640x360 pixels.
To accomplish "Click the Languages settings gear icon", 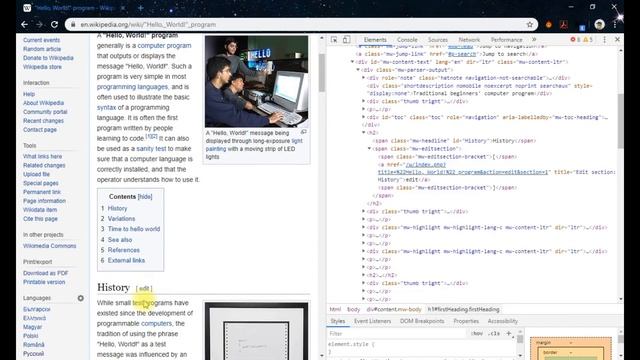I will click(x=81, y=298).
